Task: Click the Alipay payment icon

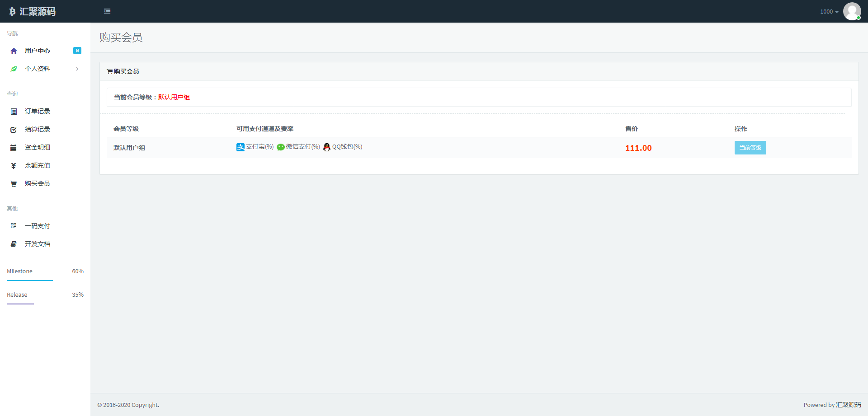Action: (241, 147)
